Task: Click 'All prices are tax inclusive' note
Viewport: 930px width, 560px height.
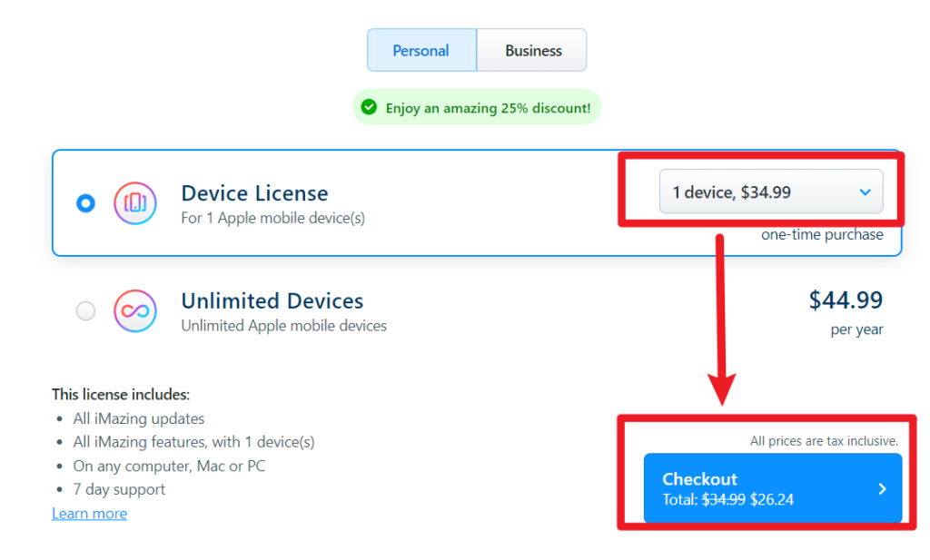Action: click(x=824, y=441)
